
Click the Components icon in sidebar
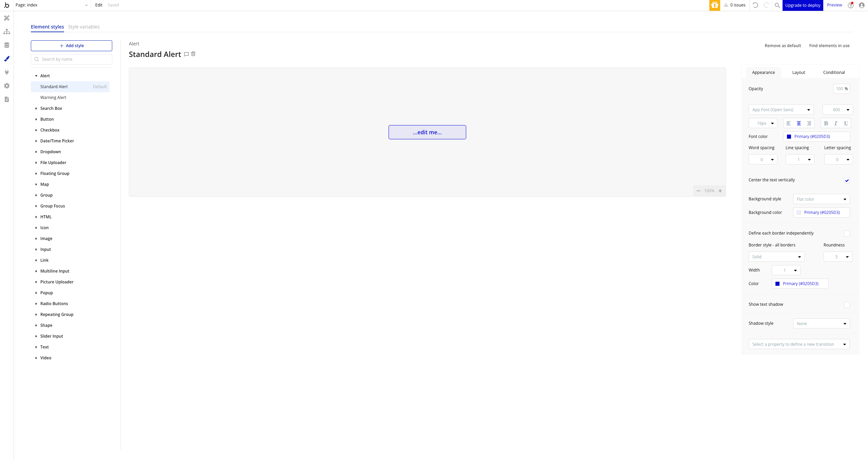7,32
